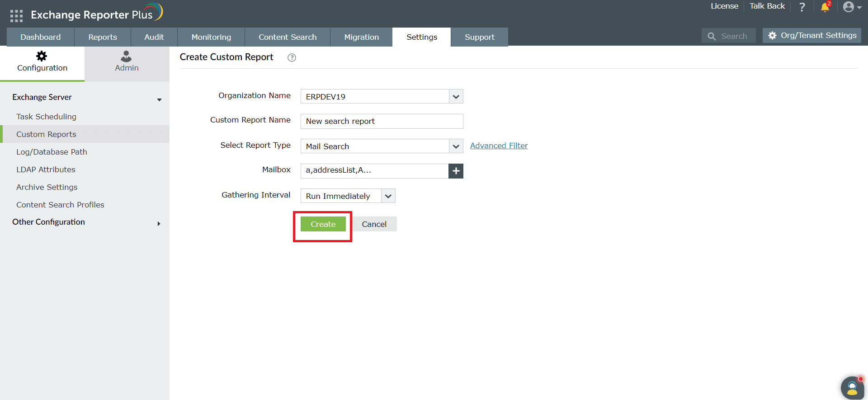Open the Support tab

[x=480, y=37]
